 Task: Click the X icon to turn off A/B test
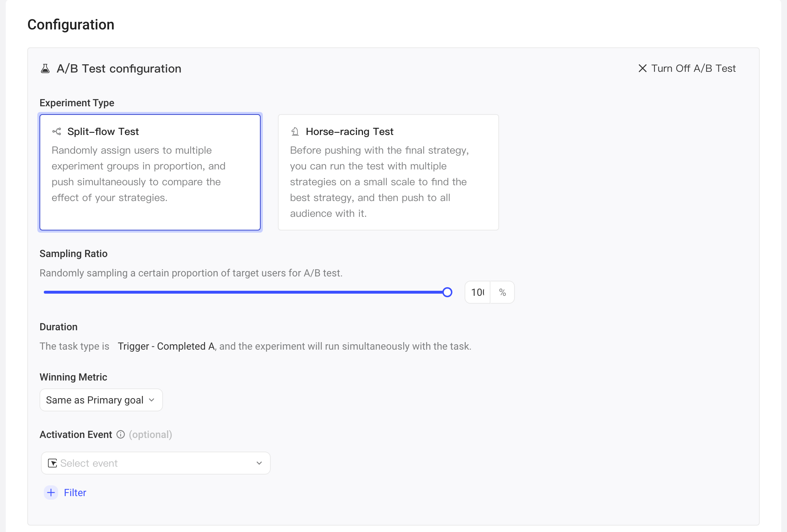(642, 68)
